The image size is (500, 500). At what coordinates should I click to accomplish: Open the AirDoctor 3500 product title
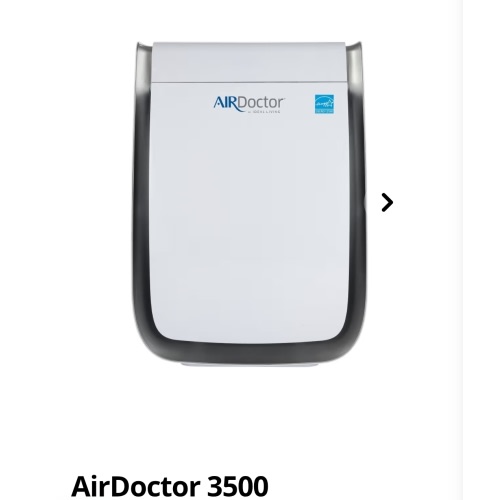pos(170,486)
